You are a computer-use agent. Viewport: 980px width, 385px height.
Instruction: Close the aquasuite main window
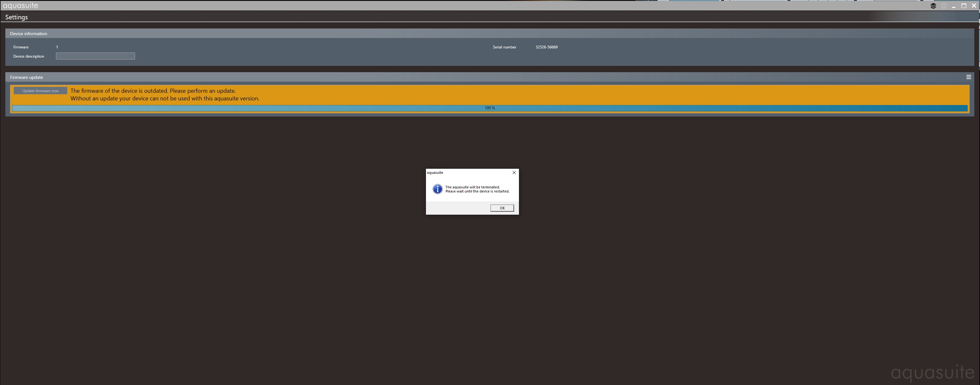[x=974, y=6]
